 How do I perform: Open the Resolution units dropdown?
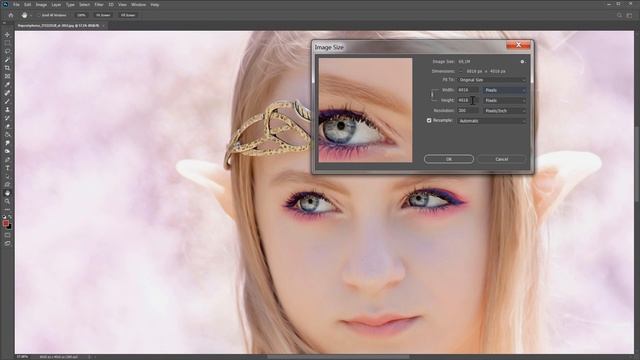pos(505,111)
